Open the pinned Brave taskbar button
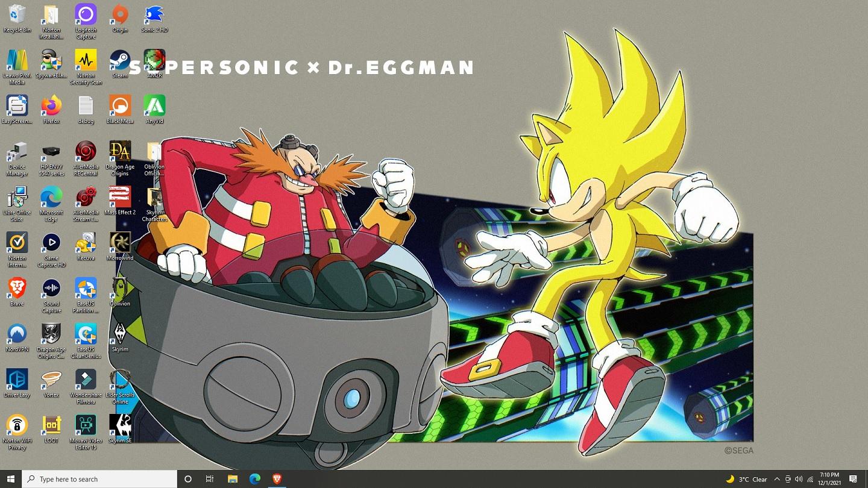The width and height of the screenshot is (868, 488). click(x=277, y=479)
